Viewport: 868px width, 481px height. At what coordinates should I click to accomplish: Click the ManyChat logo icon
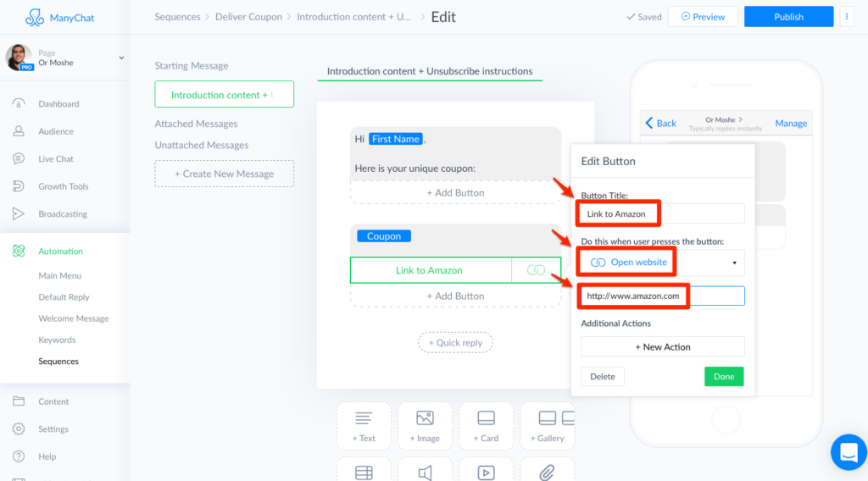tap(34, 18)
